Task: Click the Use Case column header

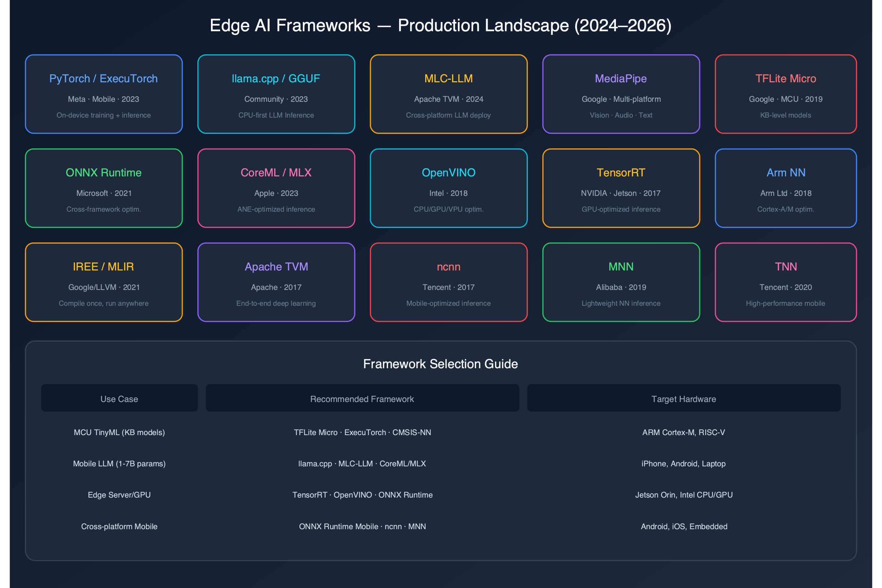Action: point(119,398)
